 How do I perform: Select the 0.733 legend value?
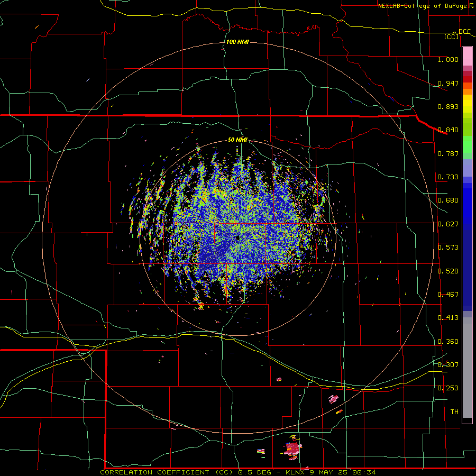click(x=448, y=177)
